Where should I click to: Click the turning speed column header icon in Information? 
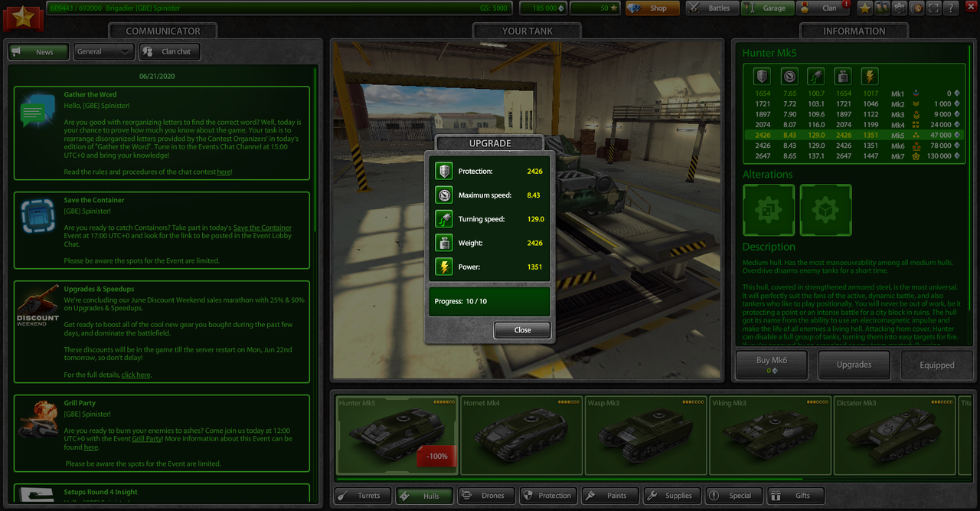816,76
